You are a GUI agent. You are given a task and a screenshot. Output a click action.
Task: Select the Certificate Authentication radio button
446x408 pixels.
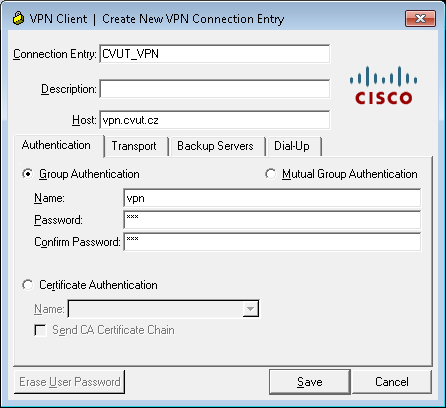pos(28,285)
